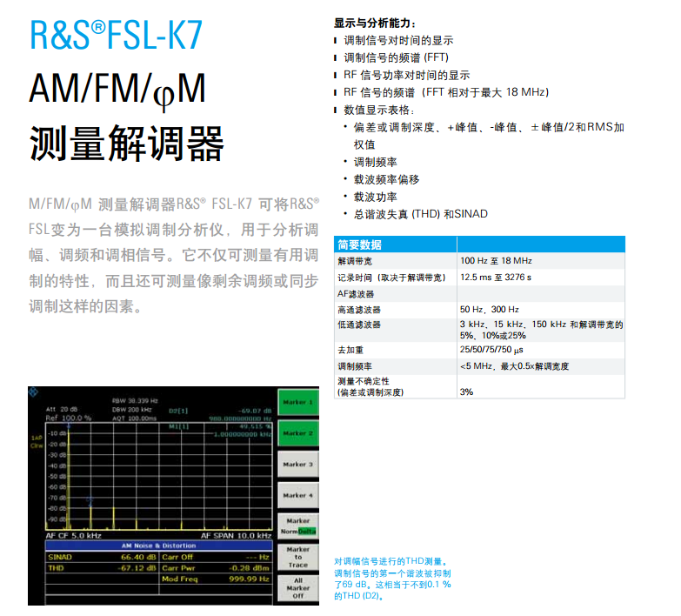Click the 载波功率 sub-bullet
The image size is (681, 616).
click(x=375, y=197)
